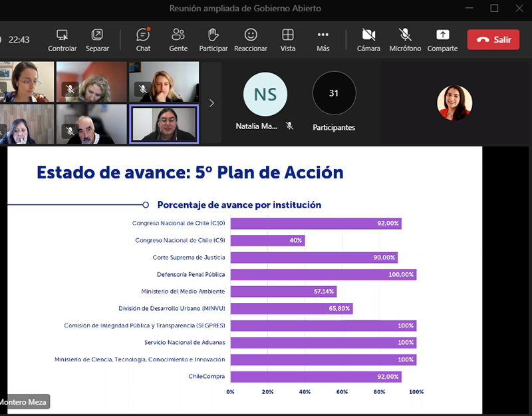Open the Más options menu
This screenshot has height=416, width=532.
323,41
